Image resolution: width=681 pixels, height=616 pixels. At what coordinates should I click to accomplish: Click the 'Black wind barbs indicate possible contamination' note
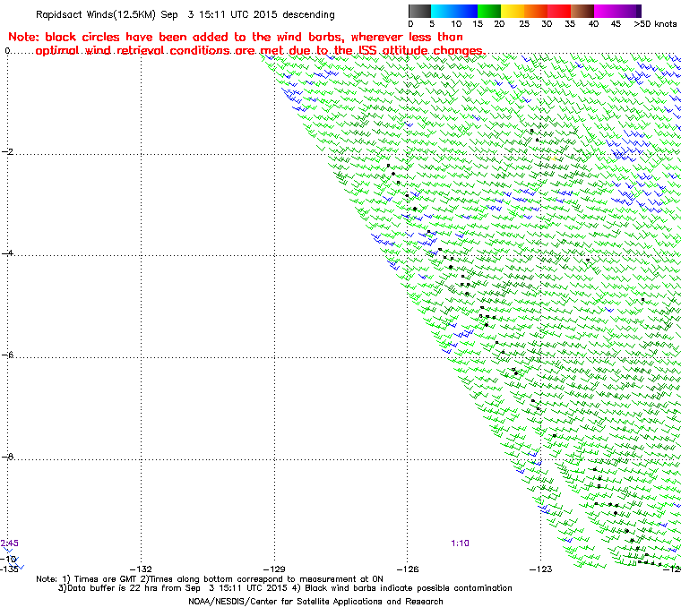(409, 588)
